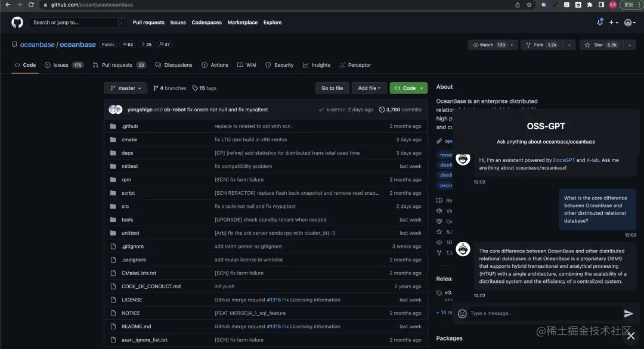The width and height of the screenshot is (644, 349).
Task: Open Explore in top navigation
Action: 273,23
